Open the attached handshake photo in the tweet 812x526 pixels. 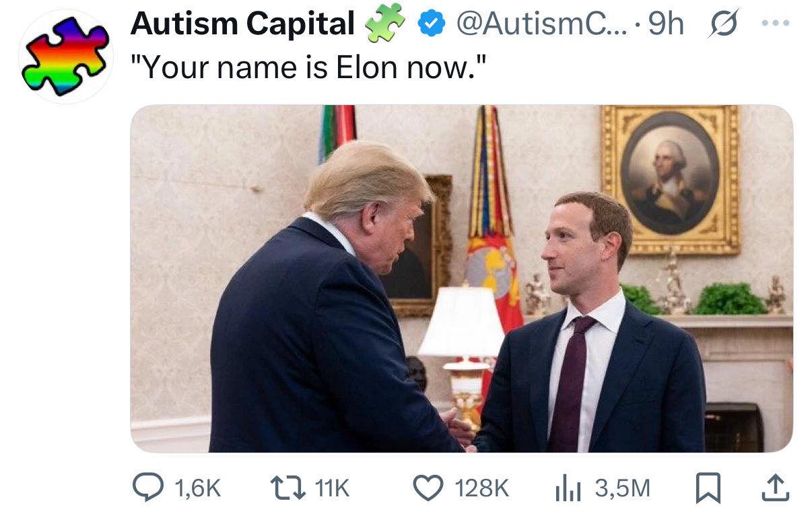[461, 278]
